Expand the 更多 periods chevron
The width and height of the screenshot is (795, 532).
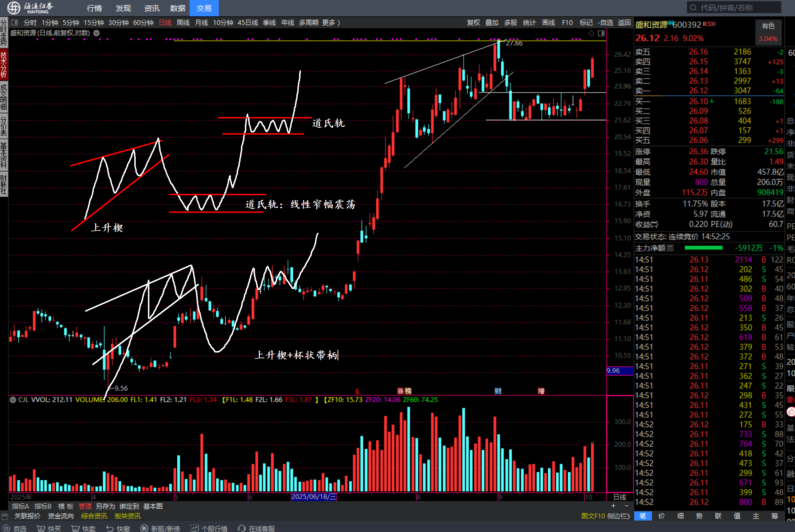tap(339, 23)
